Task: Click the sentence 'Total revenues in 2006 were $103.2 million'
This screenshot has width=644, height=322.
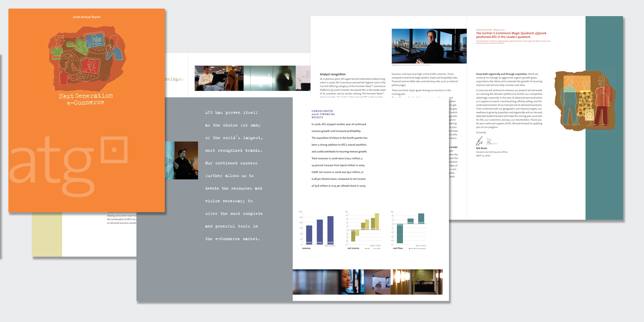Action: [337, 158]
